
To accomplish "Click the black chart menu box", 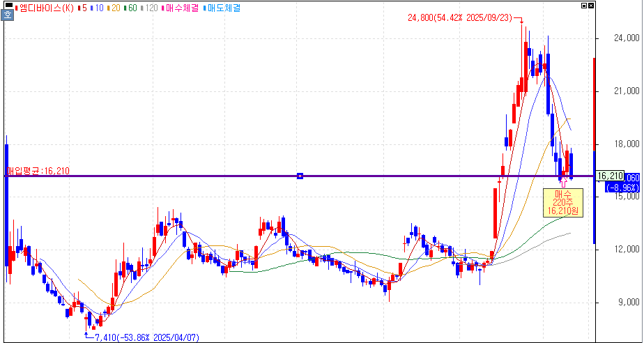I will pyautogui.click(x=8, y=6).
